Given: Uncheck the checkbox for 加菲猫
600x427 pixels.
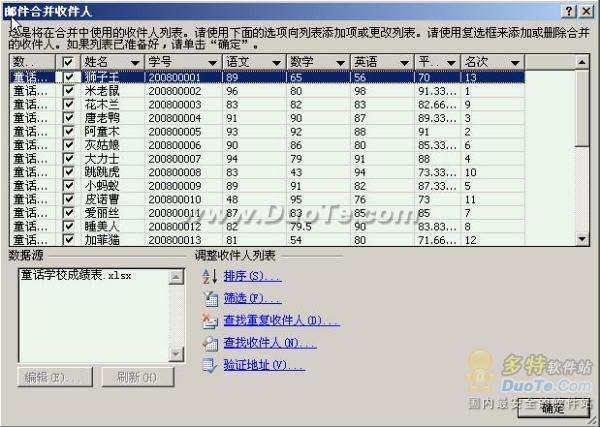Looking at the screenshot, I should pyautogui.click(x=68, y=240).
